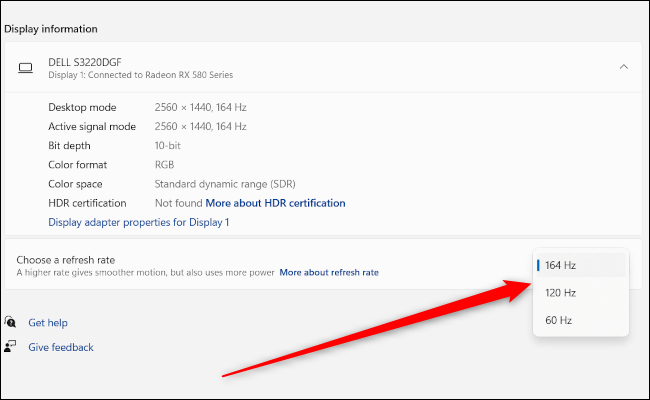Open the Give feedback text link
This screenshot has width=650, height=400.
(x=60, y=347)
